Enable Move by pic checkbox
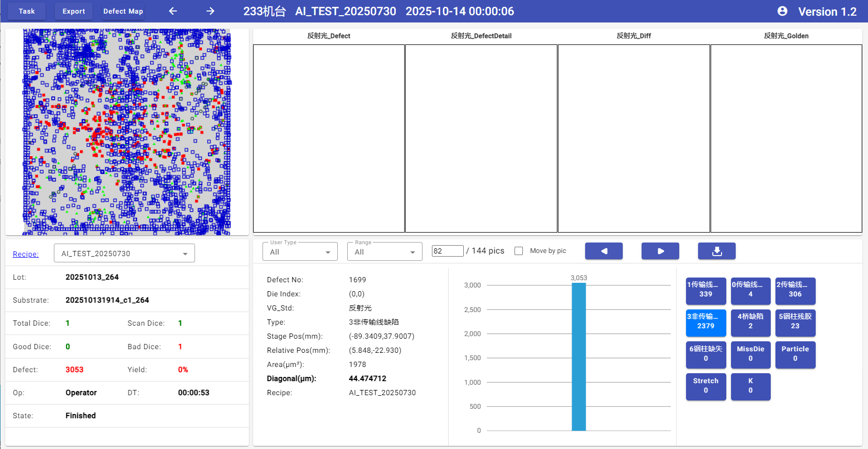Viewport: 868px width, 449px height. tap(519, 251)
